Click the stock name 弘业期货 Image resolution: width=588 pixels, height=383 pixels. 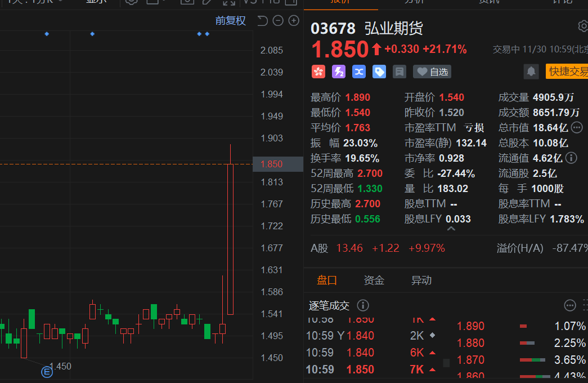394,29
